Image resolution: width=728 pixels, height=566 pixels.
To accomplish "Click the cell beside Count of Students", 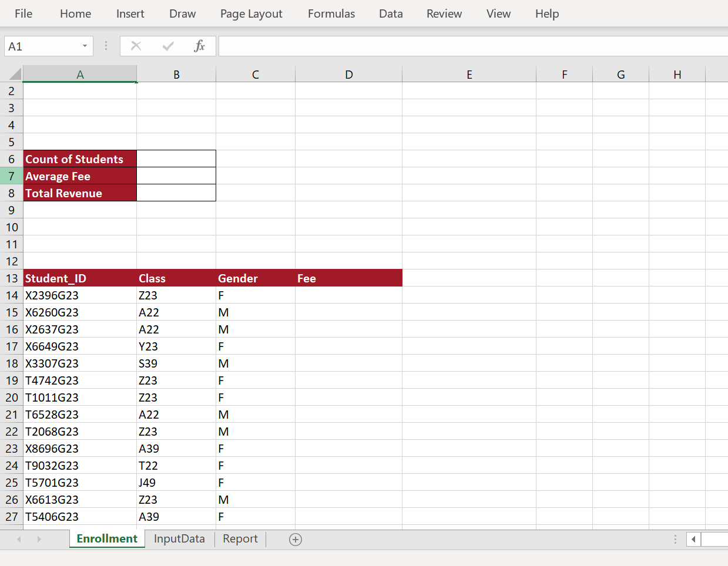I will point(176,159).
